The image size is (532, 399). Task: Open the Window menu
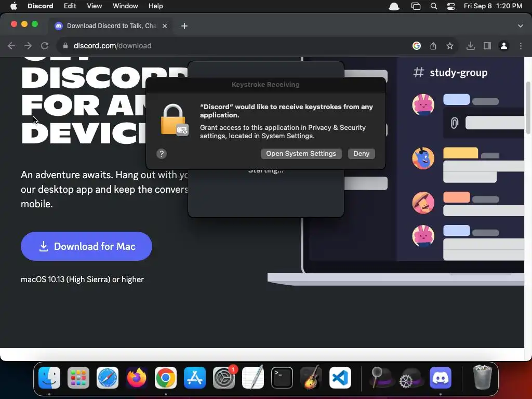point(125,6)
